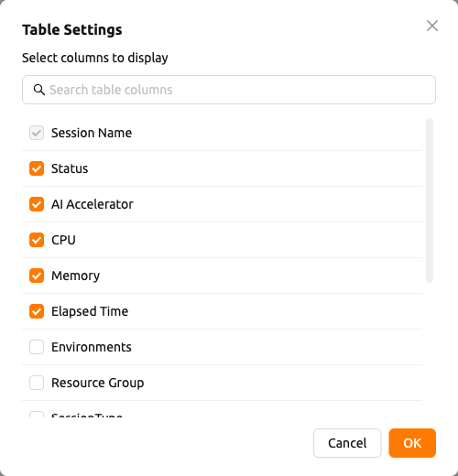
Task: Focus the Search table columns field
Action: [x=229, y=90]
